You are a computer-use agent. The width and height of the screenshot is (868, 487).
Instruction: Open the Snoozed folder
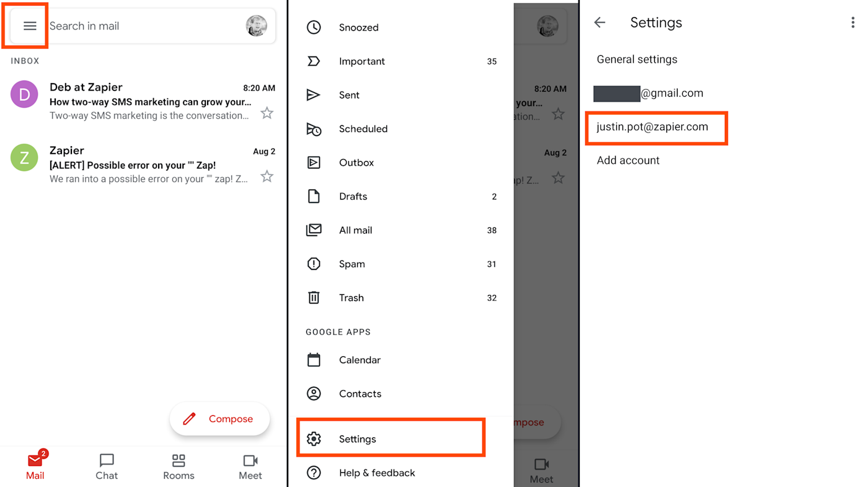[x=401, y=27]
